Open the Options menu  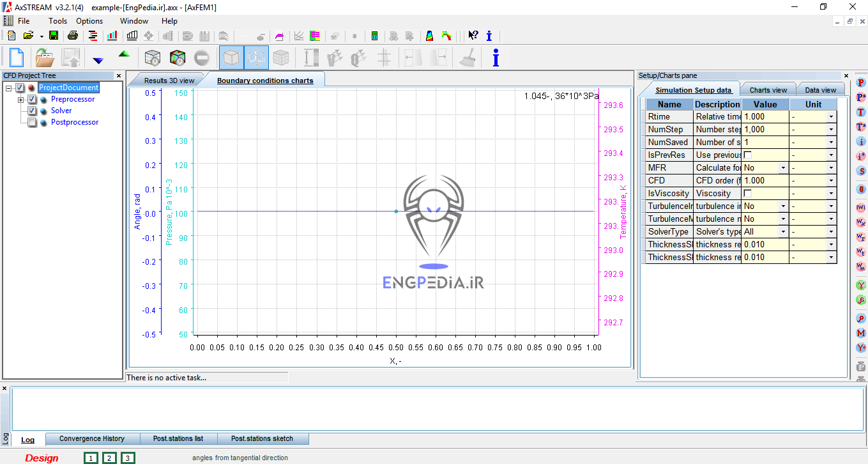89,21
